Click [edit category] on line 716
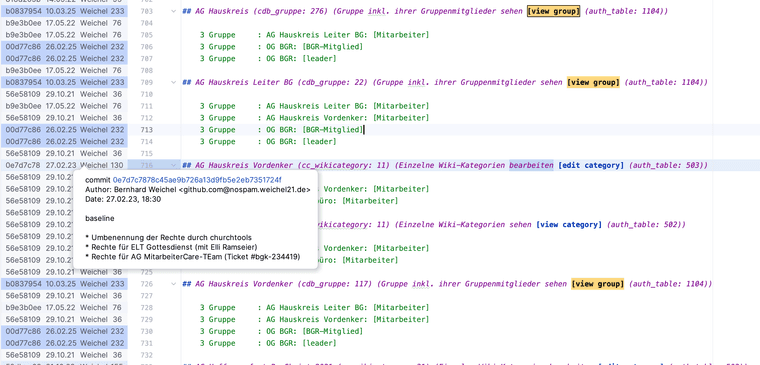 (x=591, y=165)
